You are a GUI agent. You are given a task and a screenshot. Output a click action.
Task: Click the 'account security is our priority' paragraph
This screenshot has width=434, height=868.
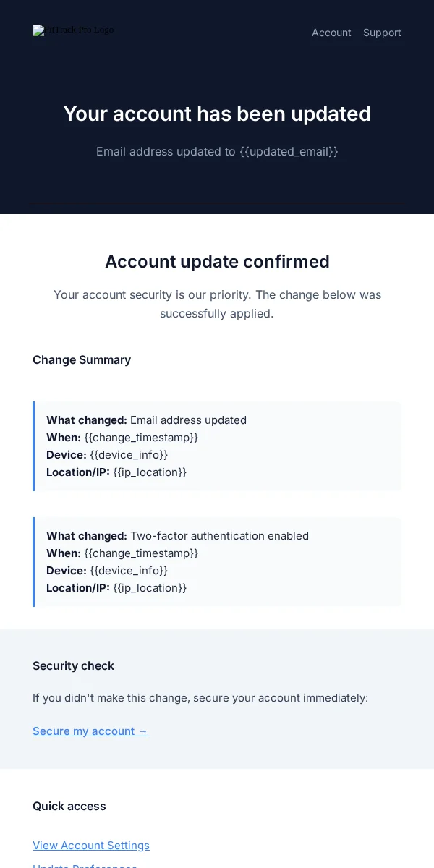tap(217, 304)
